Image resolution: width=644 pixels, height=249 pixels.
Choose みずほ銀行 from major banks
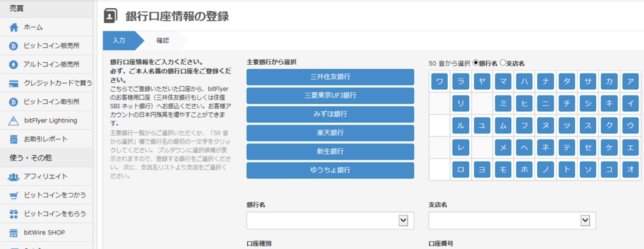coord(330,114)
